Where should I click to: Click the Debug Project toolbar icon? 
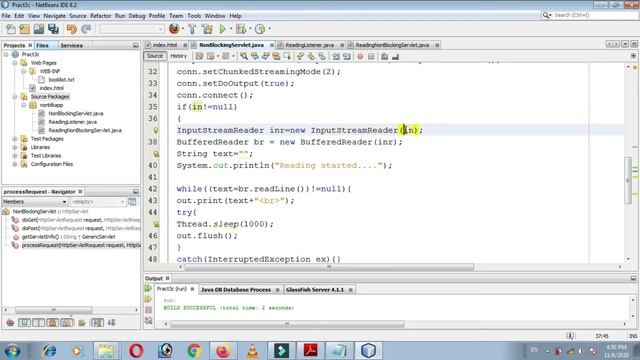[241, 29]
